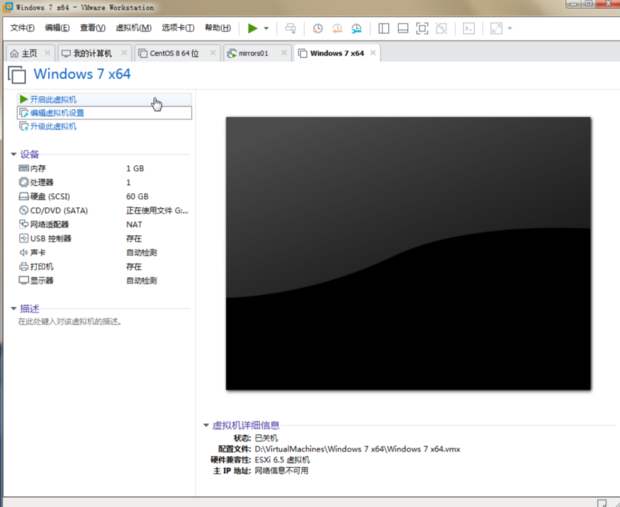Open the 虚拟机(M) menu
This screenshot has width=620, height=507.
pyautogui.click(x=133, y=28)
